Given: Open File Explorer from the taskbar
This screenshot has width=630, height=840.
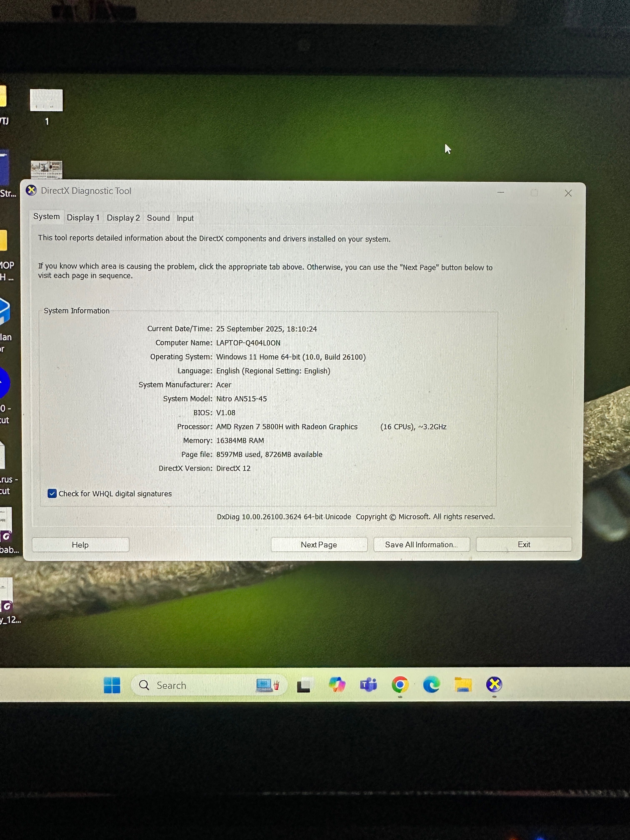Looking at the screenshot, I should coord(463,684).
